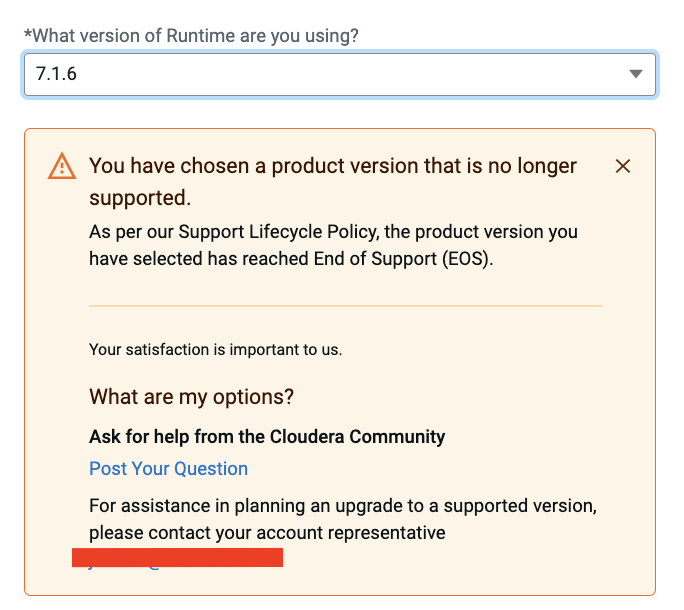Image resolution: width=684 pixels, height=610 pixels.
Task: Dismiss the unsupported version warning banner
Action: 623,166
